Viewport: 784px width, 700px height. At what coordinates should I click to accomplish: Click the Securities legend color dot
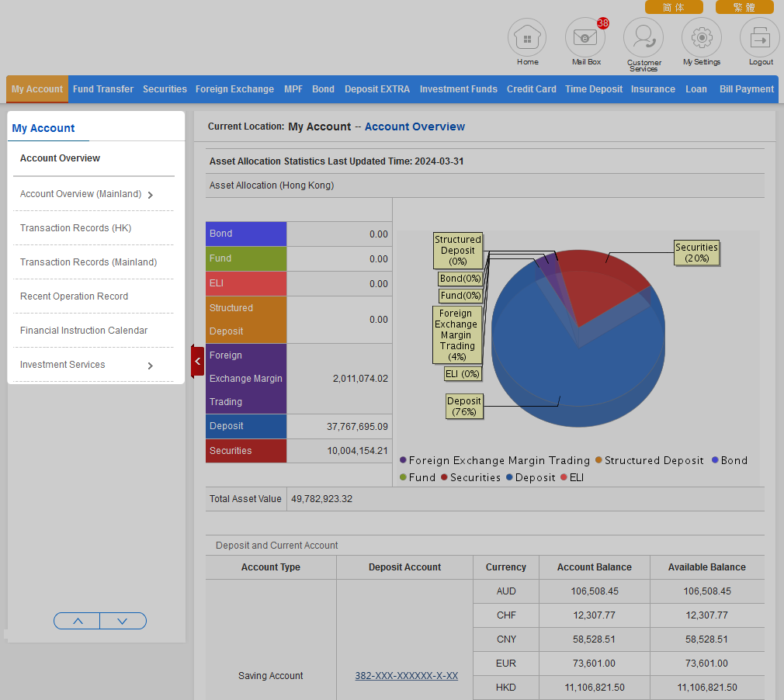coord(445,477)
